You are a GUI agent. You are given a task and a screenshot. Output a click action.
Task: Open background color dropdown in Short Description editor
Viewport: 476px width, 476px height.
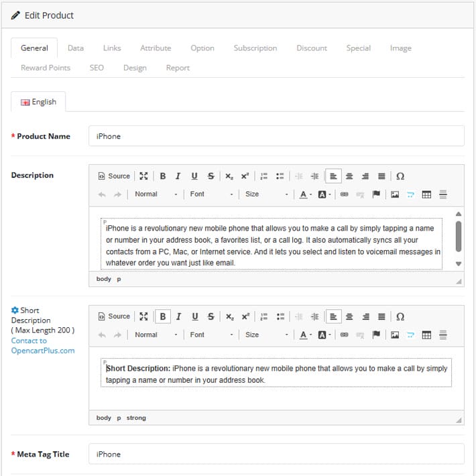324,335
